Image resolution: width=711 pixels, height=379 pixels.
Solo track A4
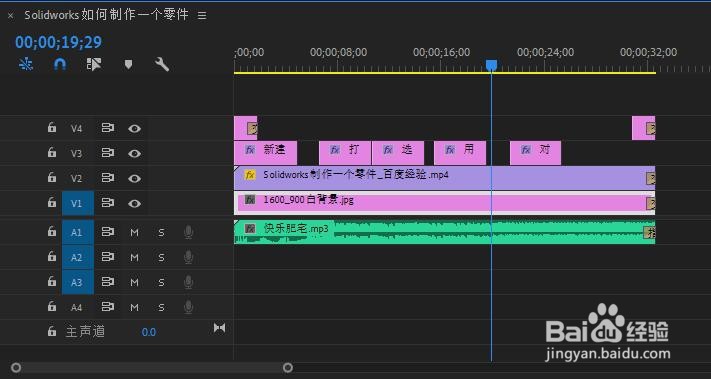point(161,307)
